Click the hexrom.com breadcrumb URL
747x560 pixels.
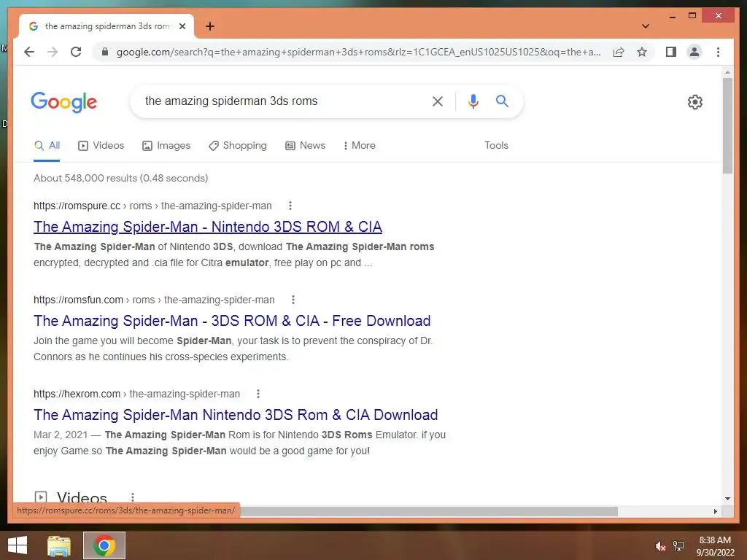(136, 394)
